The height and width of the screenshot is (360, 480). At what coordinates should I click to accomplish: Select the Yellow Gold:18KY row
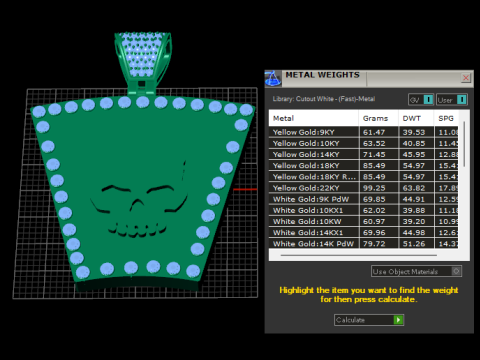(x=363, y=166)
